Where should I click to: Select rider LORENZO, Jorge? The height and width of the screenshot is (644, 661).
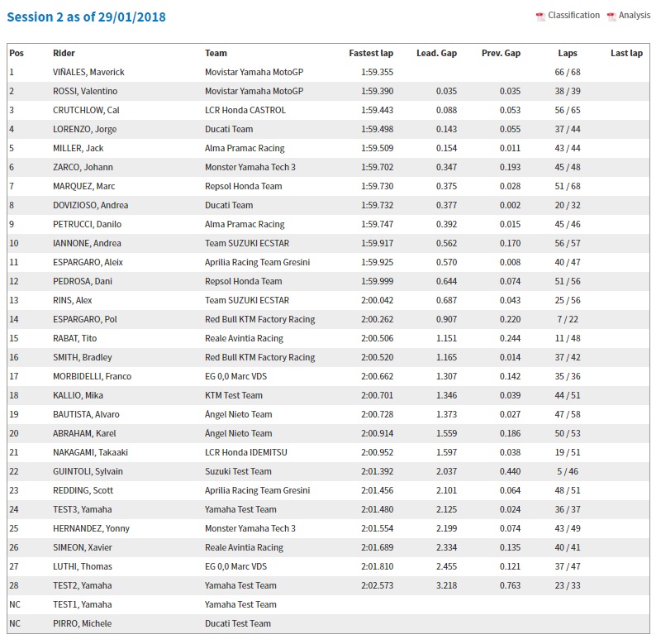click(85, 129)
